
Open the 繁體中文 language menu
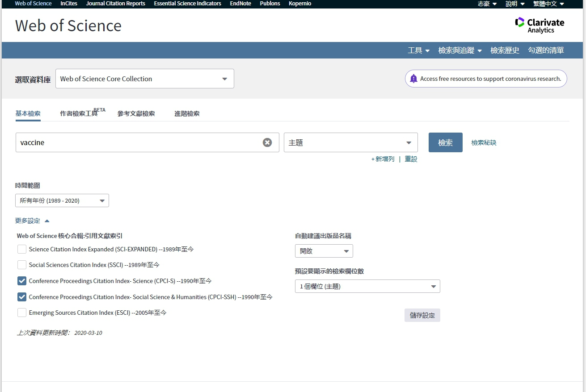click(x=549, y=4)
